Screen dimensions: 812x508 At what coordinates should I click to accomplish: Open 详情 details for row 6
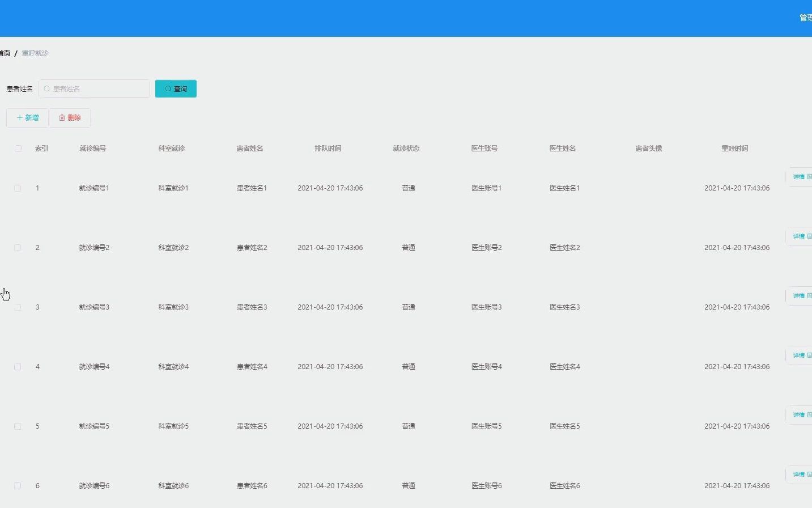(x=800, y=475)
